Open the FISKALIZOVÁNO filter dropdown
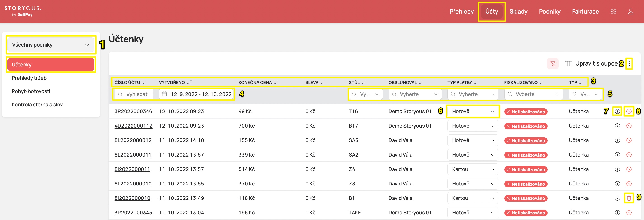The height and width of the screenshot is (220, 644). click(x=534, y=94)
